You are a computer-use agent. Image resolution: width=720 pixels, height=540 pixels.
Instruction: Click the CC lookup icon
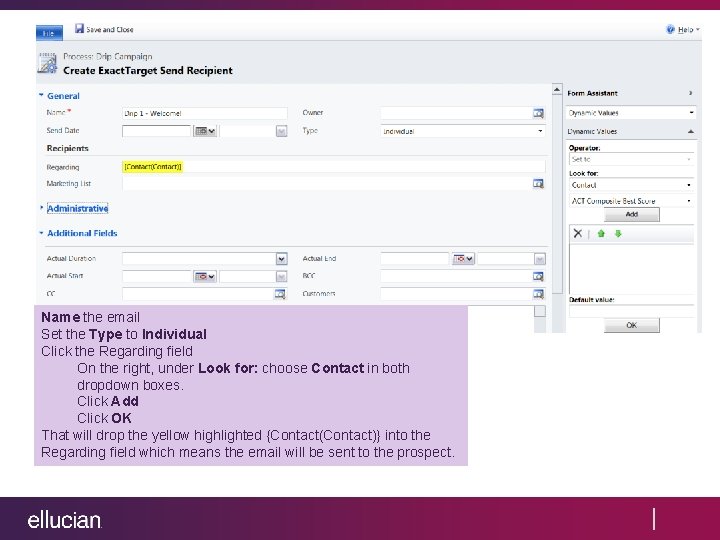tap(280, 294)
